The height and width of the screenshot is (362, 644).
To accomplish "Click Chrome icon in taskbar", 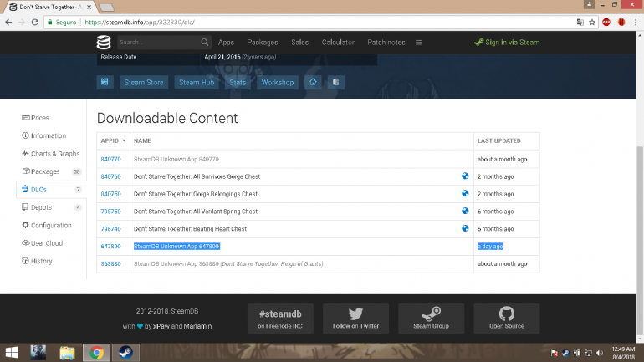I will coord(96,353).
